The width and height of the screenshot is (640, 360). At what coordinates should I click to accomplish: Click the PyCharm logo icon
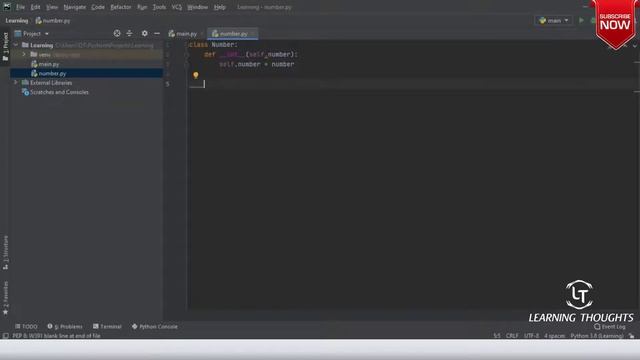[7, 7]
